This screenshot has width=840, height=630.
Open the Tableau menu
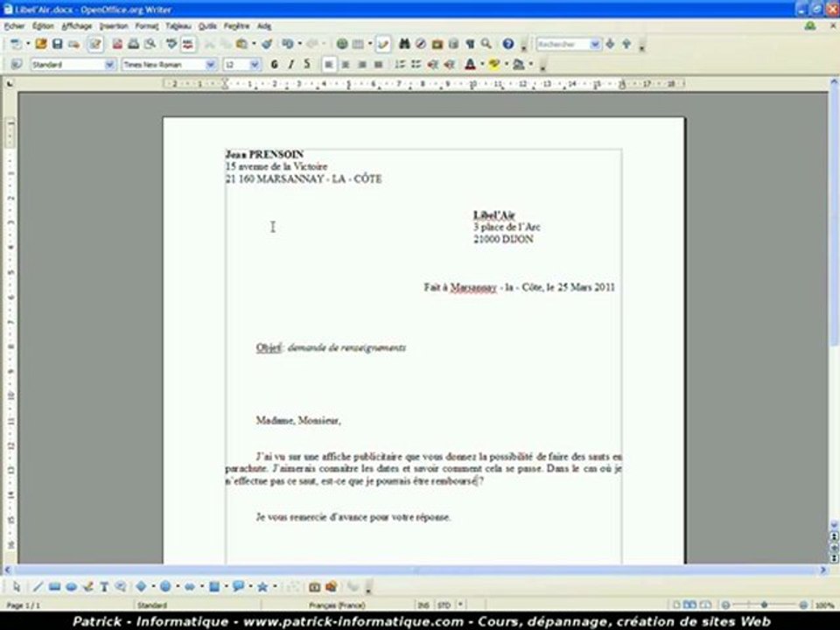click(178, 25)
